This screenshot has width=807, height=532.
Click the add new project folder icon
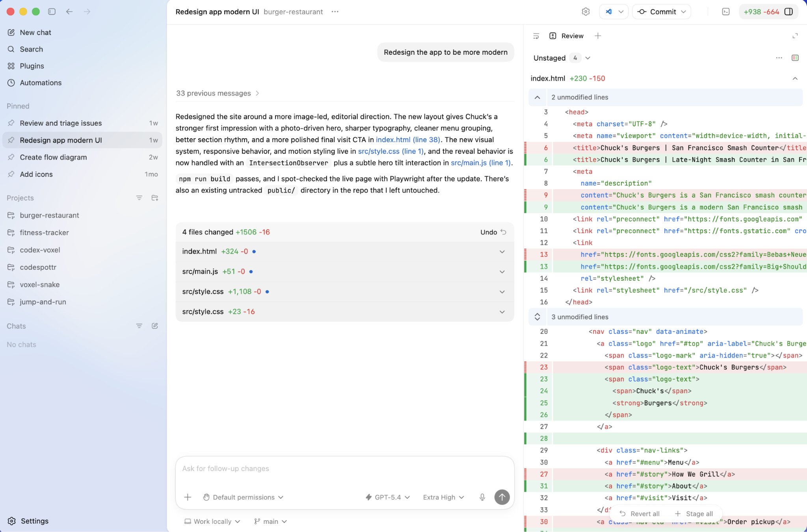pyautogui.click(x=155, y=198)
